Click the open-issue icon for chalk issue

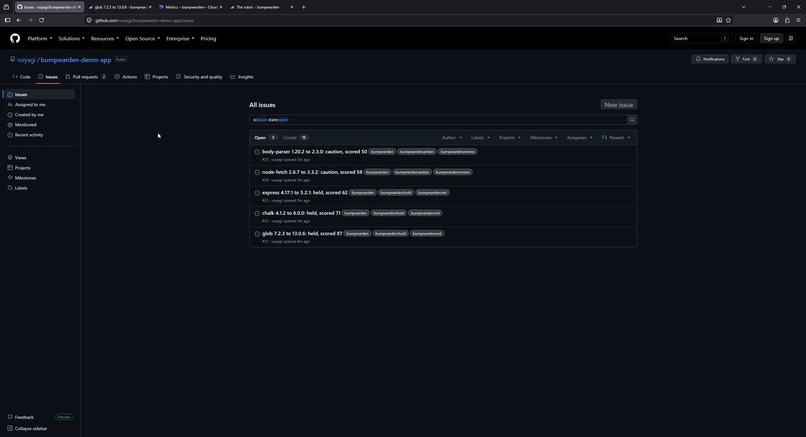(x=257, y=213)
